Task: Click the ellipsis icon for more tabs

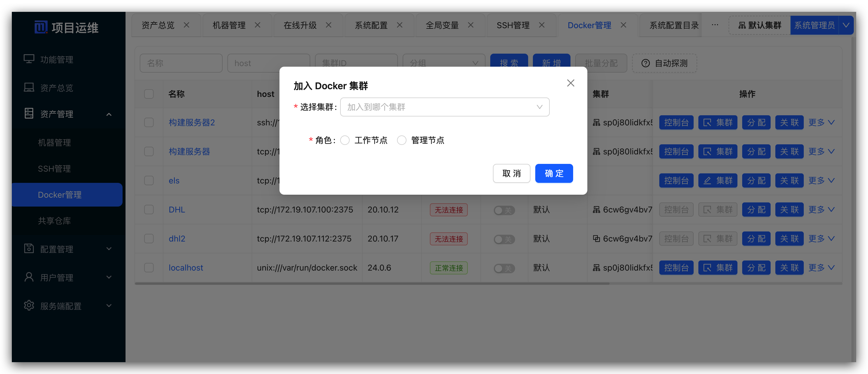Action: pos(715,25)
